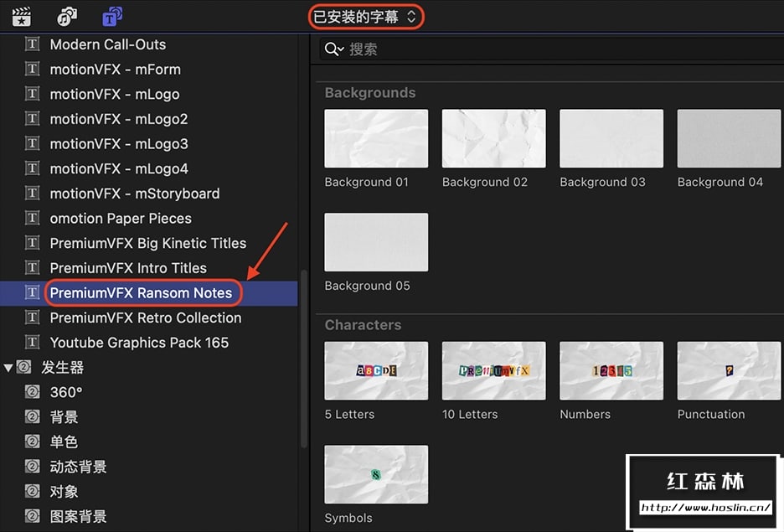The height and width of the screenshot is (532, 784).
Task: Click generator icon beside 发生器
Action: (x=23, y=367)
